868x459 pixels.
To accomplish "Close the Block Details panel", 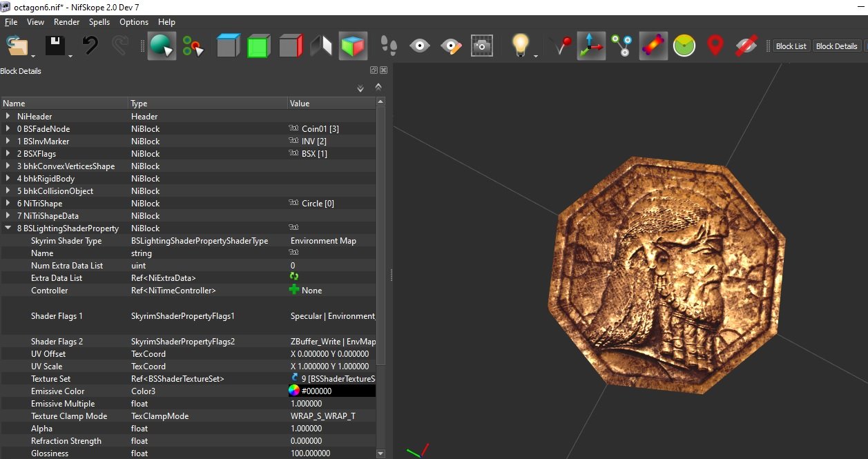I will coord(383,70).
